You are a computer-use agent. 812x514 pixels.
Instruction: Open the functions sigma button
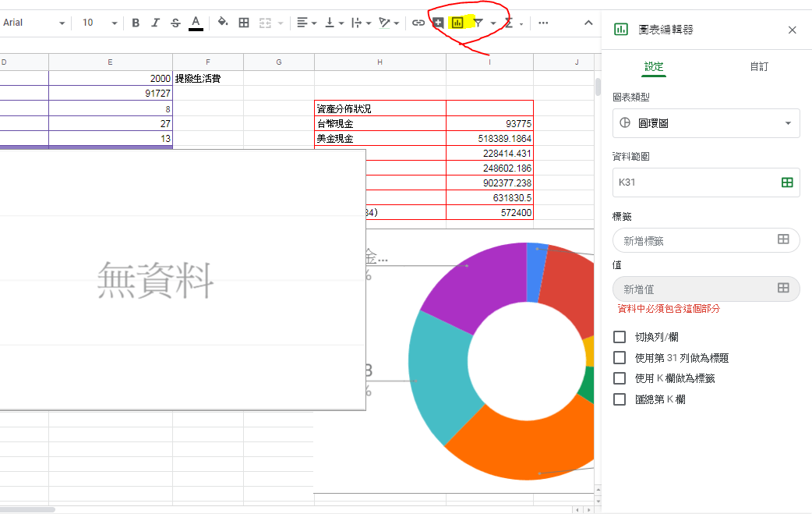pos(509,23)
